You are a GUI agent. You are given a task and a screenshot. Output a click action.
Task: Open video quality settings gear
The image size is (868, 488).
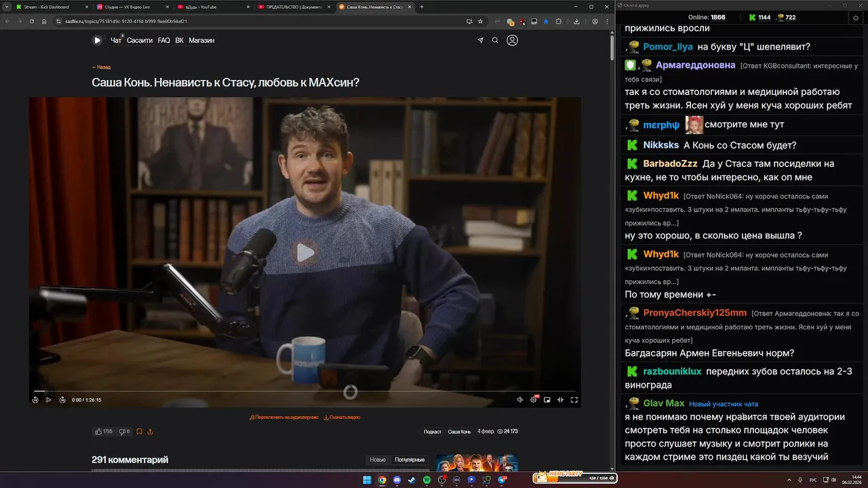(534, 400)
